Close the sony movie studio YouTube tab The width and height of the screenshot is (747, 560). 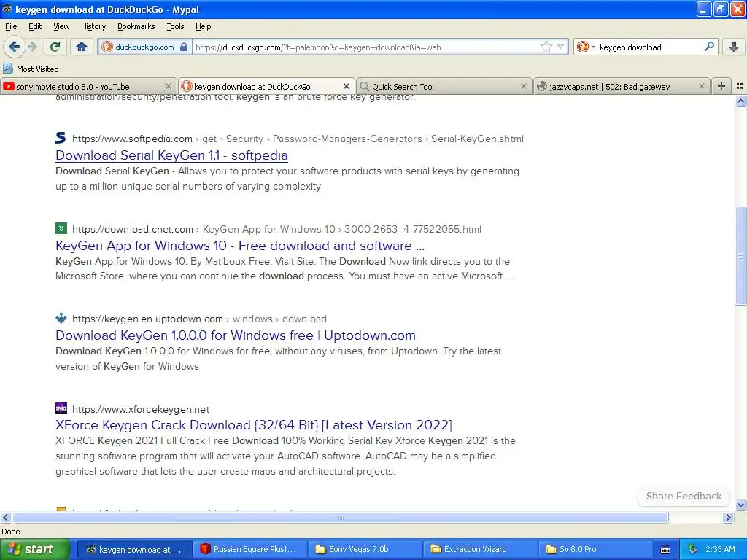coord(169,86)
